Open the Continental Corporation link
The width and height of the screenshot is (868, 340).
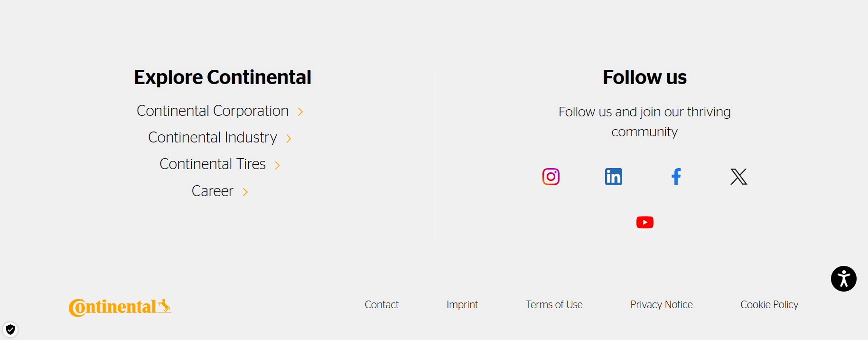tap(213, 111)
